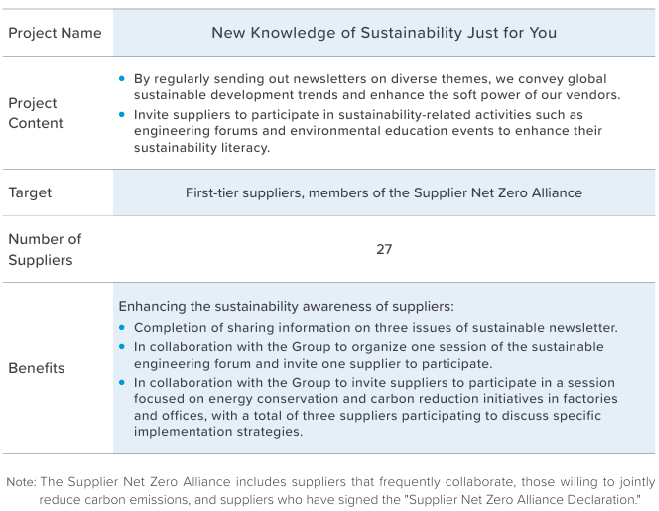Screen dimensions: 659x511
Task: Click the bullet before sustainable engineering forum item
Action: pos(122,347)
